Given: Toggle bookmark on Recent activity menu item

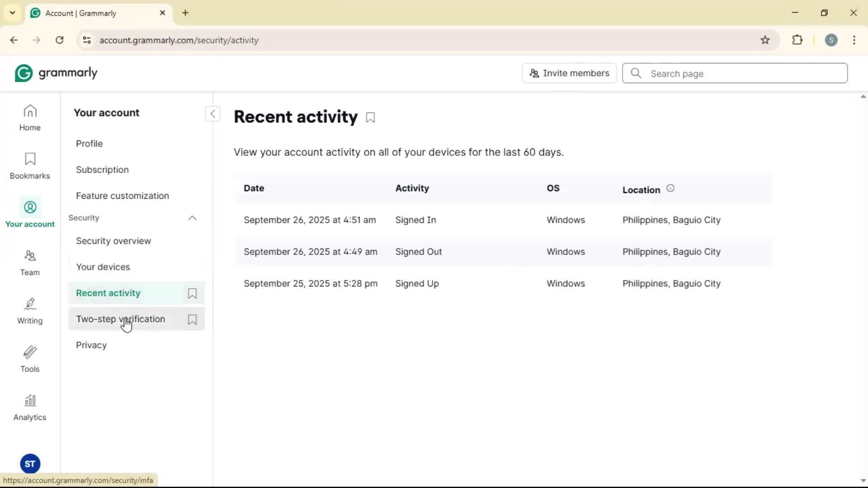Looking at the screenshot, I should (192, 293).
